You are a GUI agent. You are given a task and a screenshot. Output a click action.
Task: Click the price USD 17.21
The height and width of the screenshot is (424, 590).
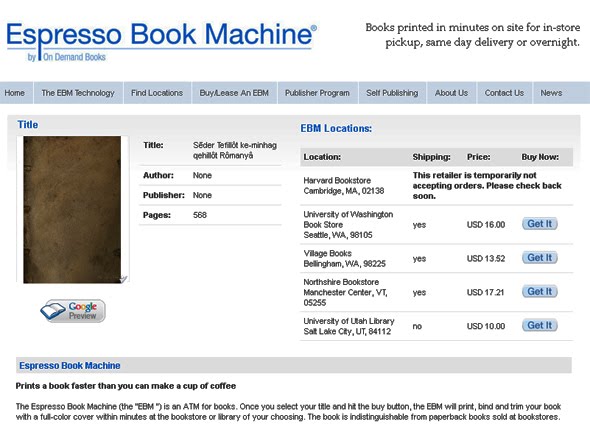[x=485, y=292]
